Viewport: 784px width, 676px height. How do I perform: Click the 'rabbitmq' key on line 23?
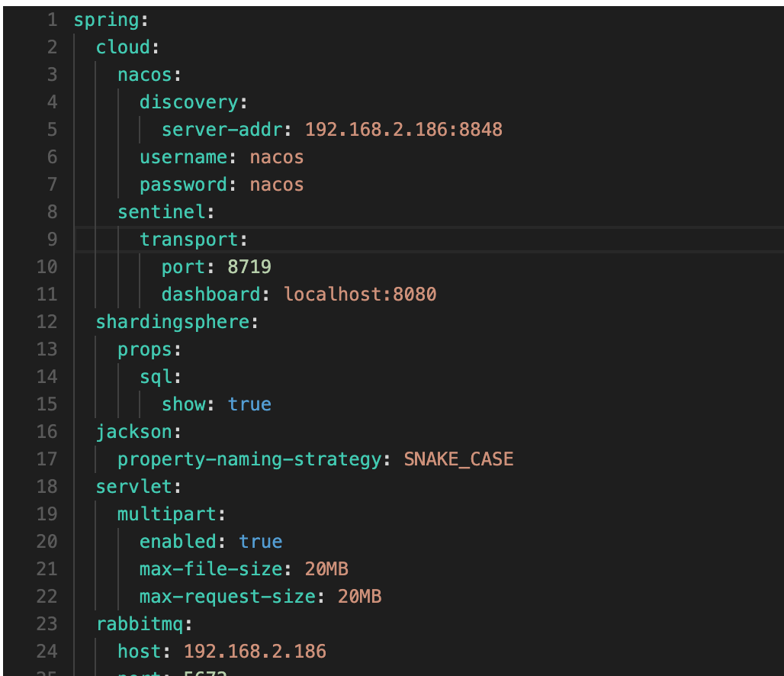tap(140, 624)
